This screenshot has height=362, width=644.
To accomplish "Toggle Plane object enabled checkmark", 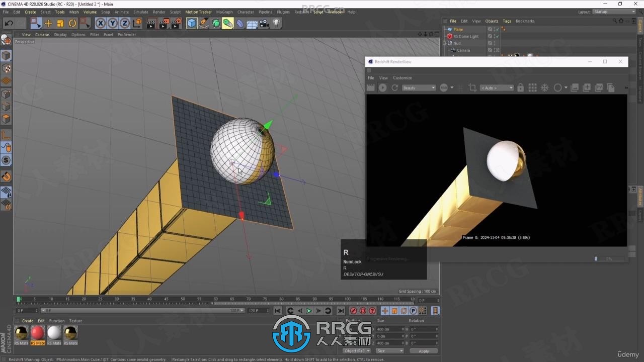I will click(497, 29).
